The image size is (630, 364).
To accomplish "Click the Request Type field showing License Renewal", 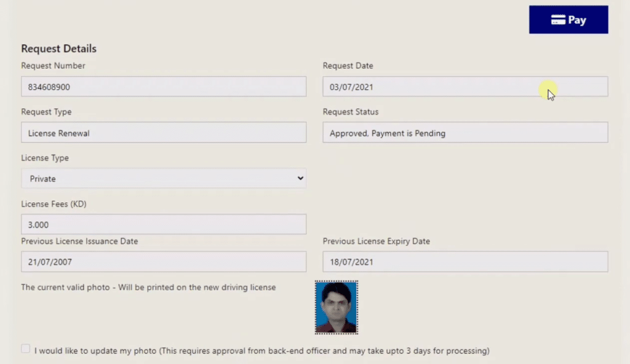I will click(163, 132).
